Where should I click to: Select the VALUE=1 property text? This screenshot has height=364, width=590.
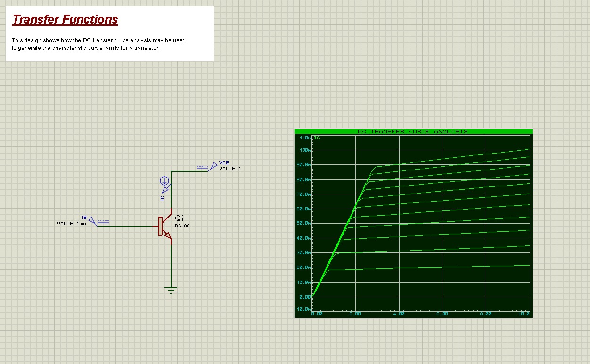230,168
